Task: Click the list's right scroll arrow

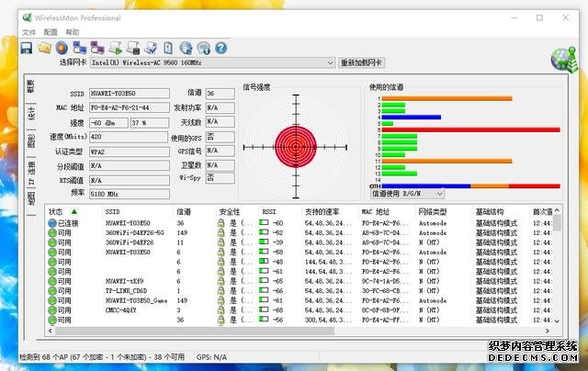Action: pos(548,331)
